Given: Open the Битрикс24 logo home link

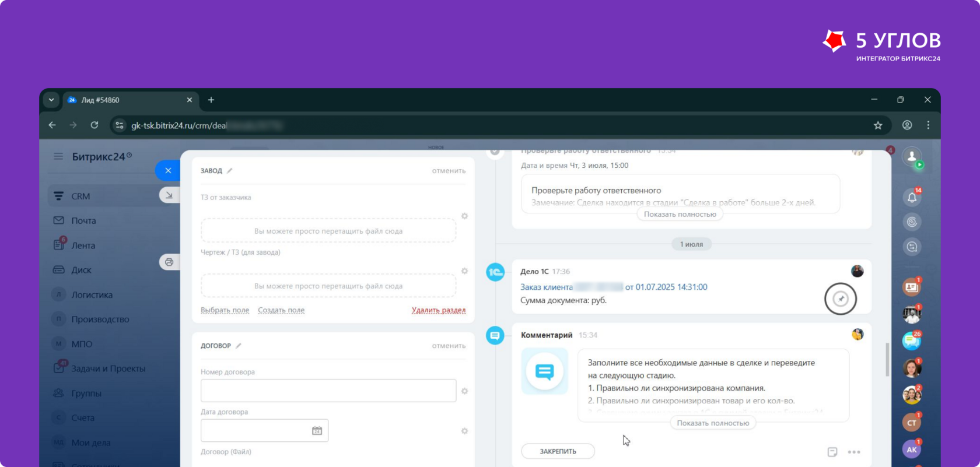Looking at the screenshot, I should pos(101,156).
